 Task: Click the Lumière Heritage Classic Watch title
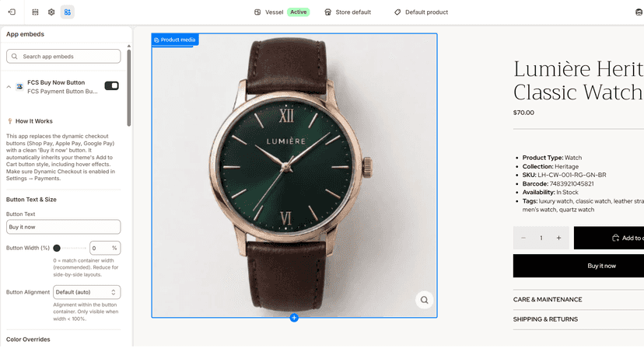click(x=579, y=81)
